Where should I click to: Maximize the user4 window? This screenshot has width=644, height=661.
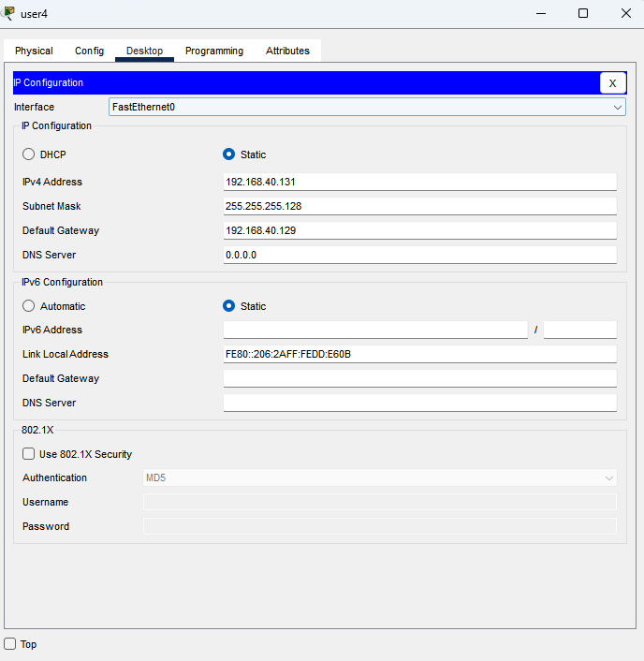(583, 13)
